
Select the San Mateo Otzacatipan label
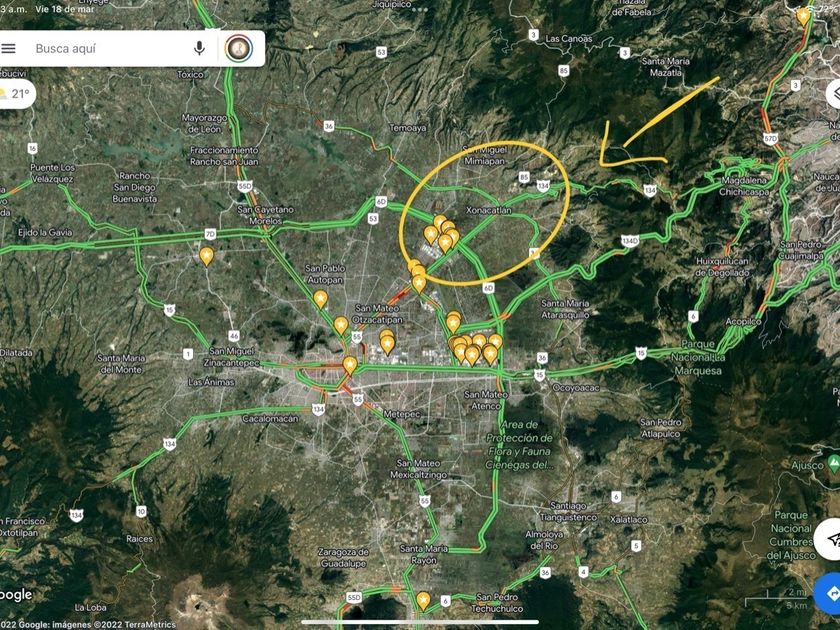[378, 314]
